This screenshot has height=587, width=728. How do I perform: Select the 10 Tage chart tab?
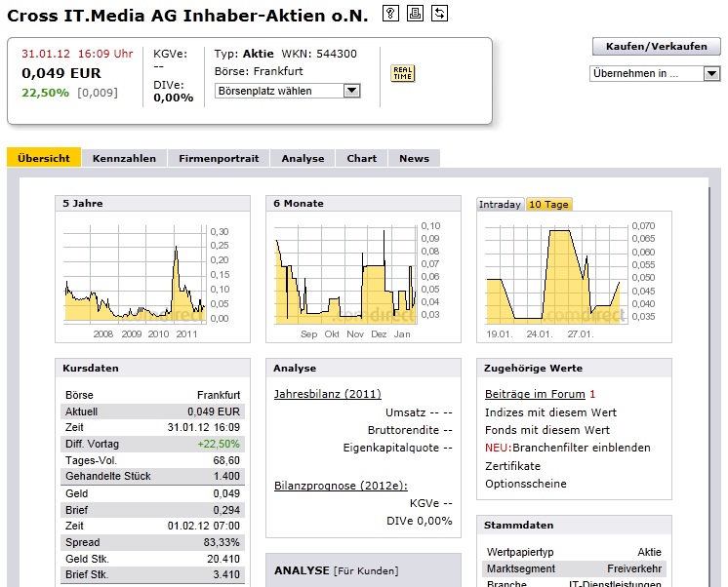click(x=548, y=205)
